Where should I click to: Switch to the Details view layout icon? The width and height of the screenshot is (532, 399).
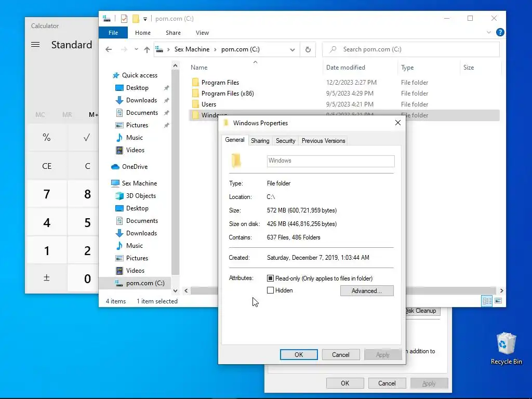coord(487,301)
